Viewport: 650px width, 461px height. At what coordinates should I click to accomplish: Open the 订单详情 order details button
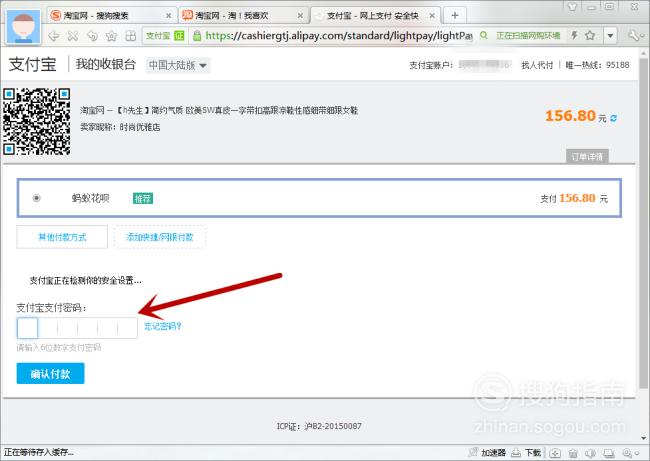(587, 156)
